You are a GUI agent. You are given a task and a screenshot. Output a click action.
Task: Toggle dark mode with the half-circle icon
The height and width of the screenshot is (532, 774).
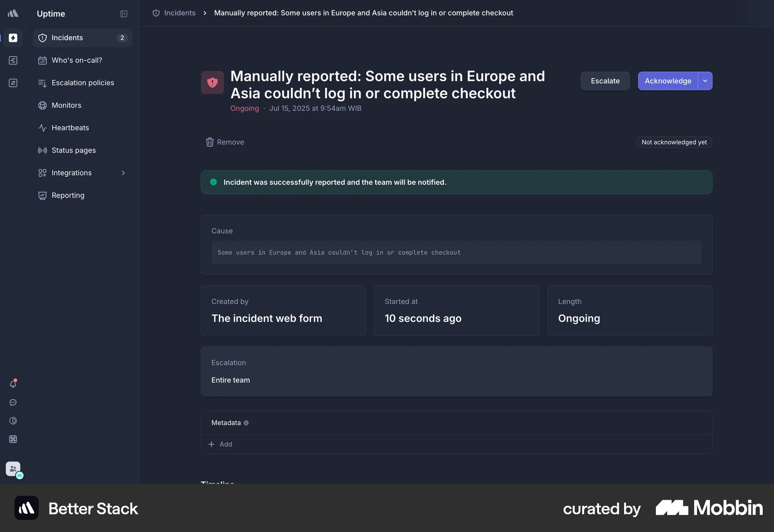(x=13, y=421)
